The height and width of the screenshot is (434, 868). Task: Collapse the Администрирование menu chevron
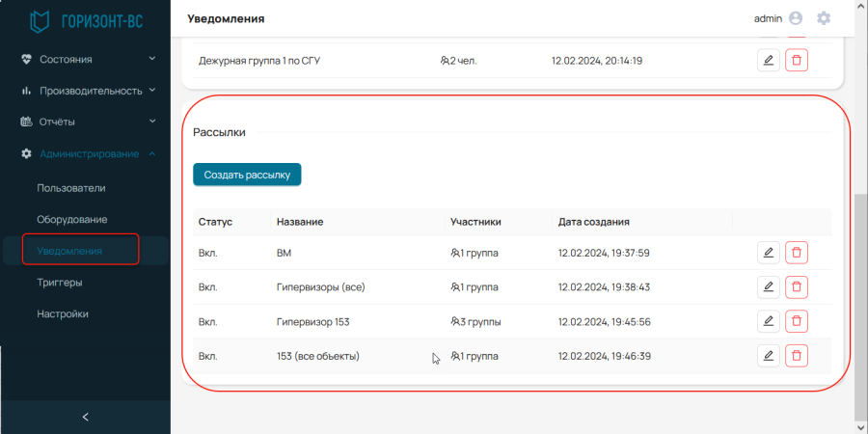coord(152,154)
